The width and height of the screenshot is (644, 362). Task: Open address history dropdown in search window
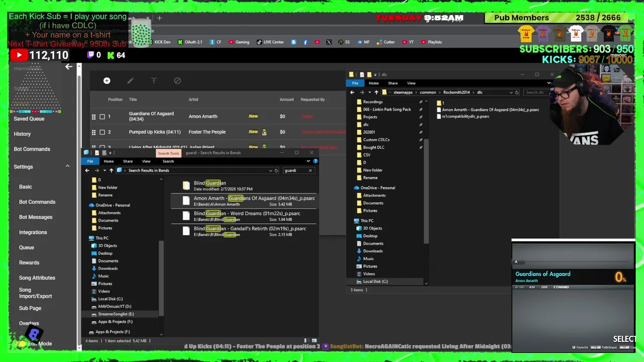point(270,170)
